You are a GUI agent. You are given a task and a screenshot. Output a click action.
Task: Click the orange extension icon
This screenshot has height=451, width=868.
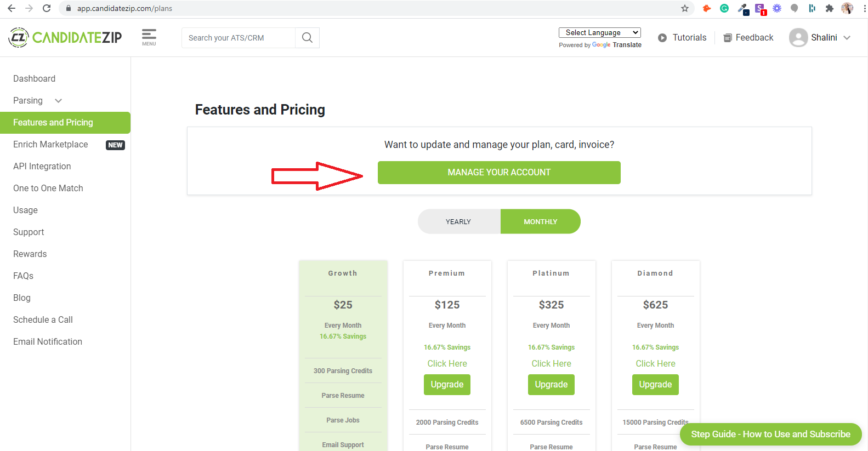pos(707,8)
